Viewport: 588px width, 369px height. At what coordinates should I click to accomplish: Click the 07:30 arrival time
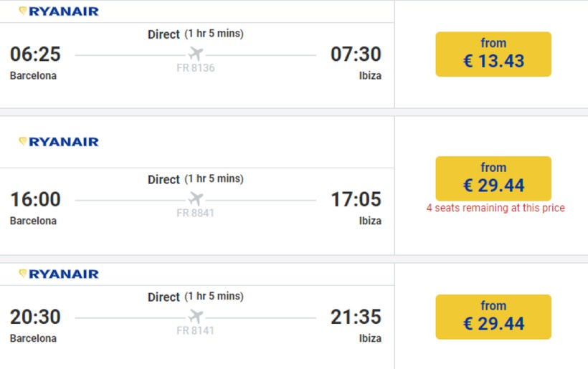coord(356,54)
